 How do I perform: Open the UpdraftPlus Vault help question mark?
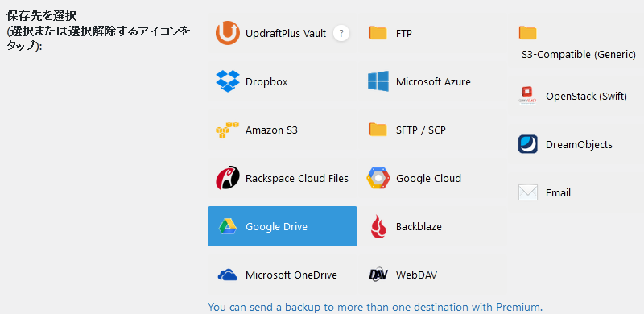(341, 33)
